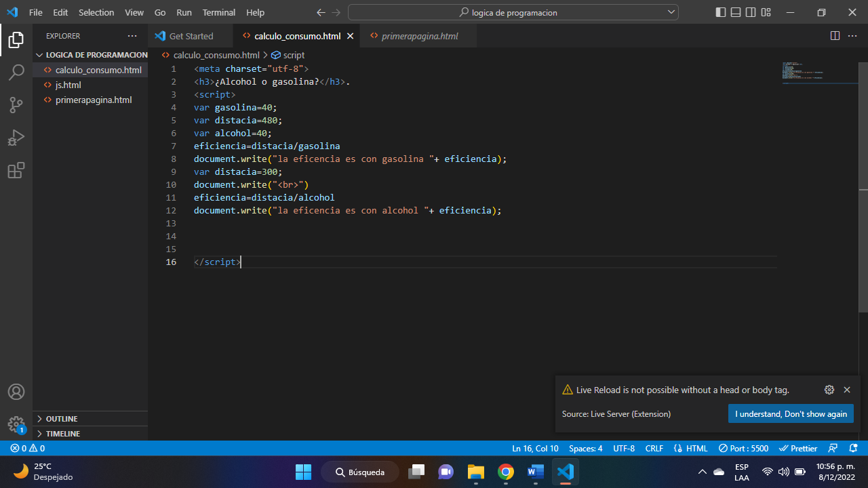Open primerapagina.html in the explorer tree
868x488 pixels.
click(x=90, y=100)
